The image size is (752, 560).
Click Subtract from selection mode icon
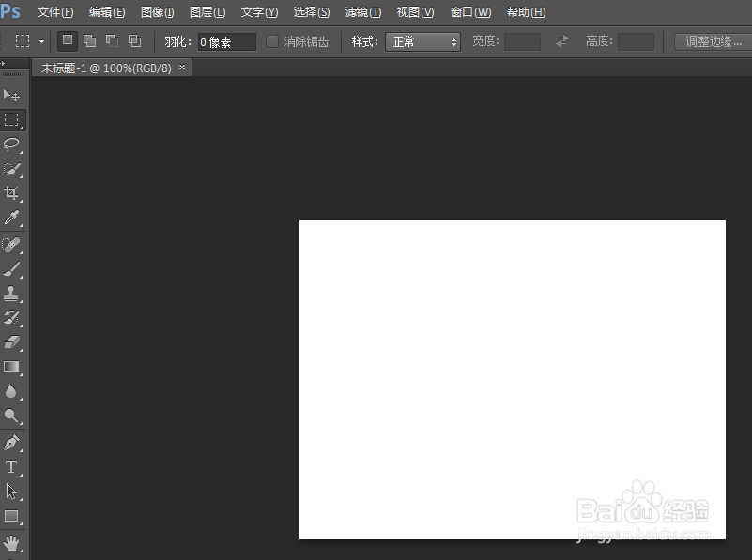click(x=113, y=41)
